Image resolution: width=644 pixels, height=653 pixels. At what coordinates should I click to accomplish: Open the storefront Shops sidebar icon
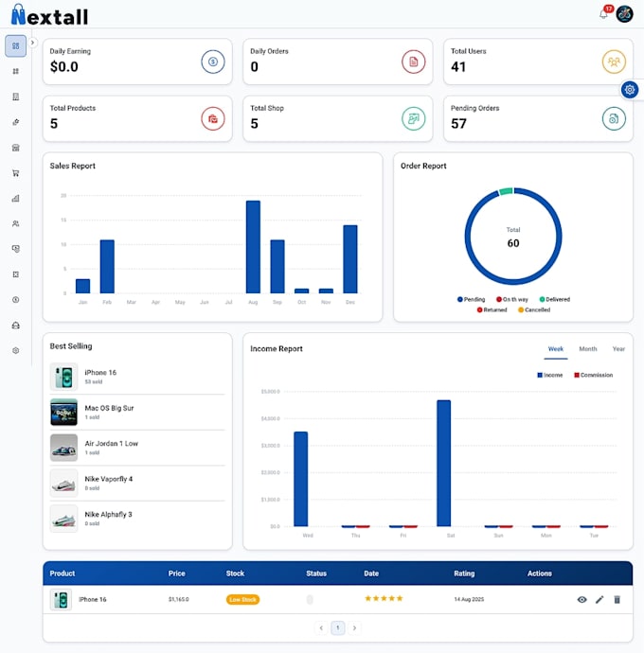[x=15, y=148]
